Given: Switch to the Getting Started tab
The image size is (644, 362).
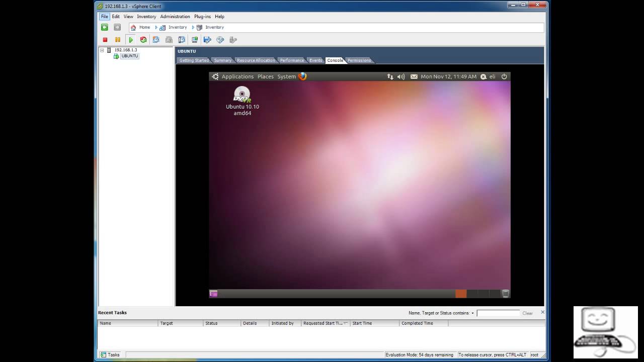Looking at the screenshot, I should (x=194, y=60).
